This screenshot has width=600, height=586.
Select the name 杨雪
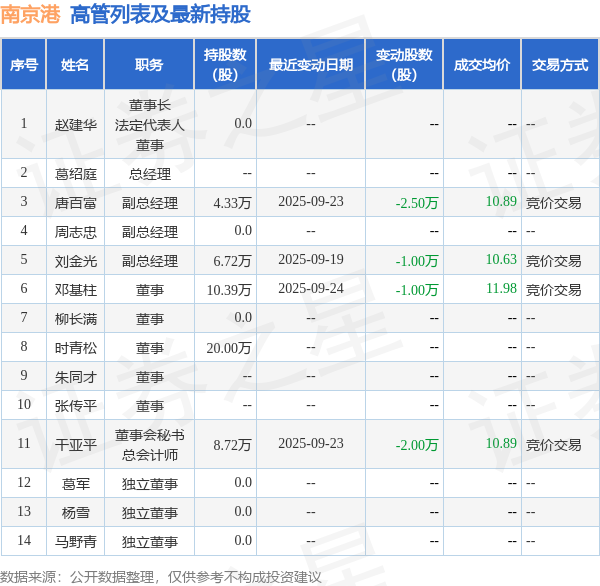pos(75,513)
